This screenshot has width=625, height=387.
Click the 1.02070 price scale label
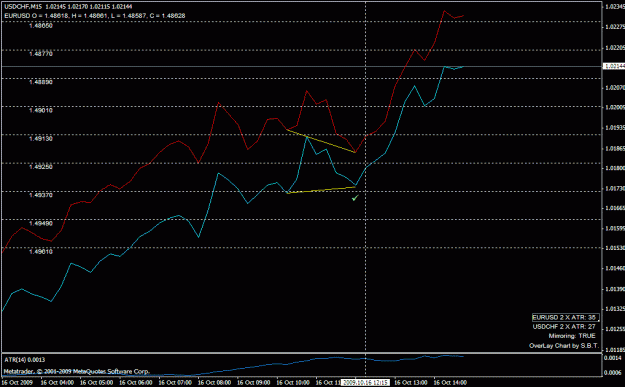coord(615,87)
